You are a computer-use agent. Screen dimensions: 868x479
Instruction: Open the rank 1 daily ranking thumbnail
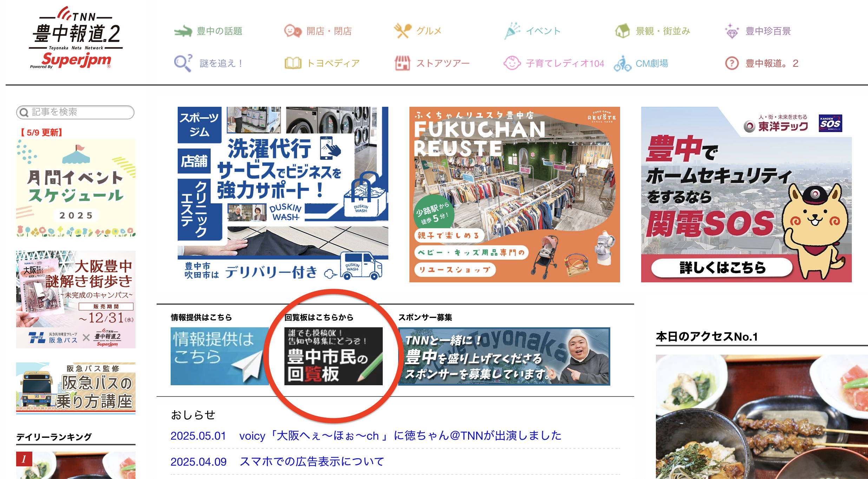(76, 465)
